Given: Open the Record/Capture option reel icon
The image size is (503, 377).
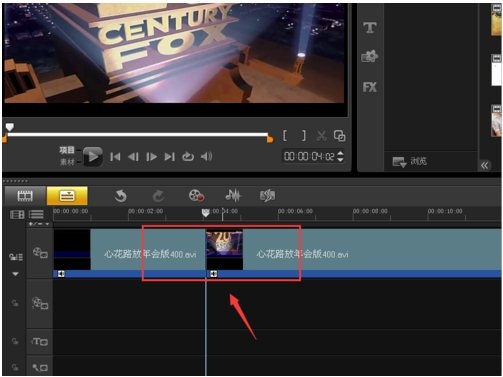Looking at the screenshot, I should [x=196, y=196].
